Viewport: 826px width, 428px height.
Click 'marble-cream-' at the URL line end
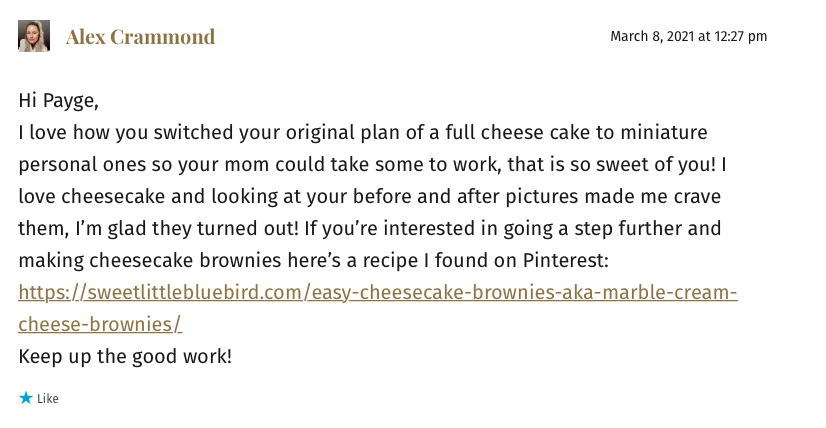(x=670, y=292)
